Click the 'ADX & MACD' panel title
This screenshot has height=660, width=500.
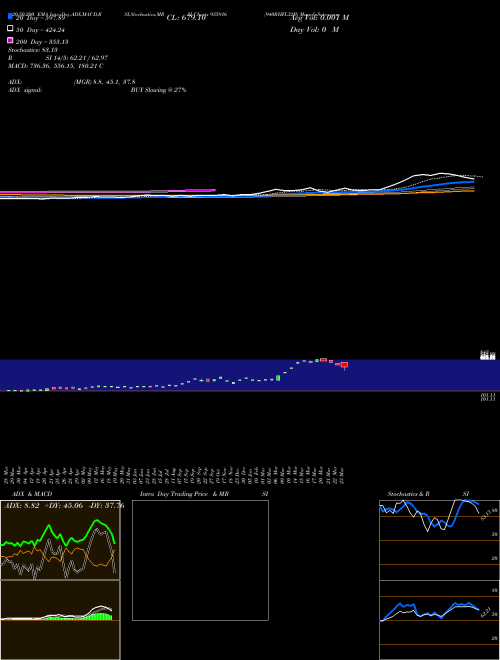32,494
